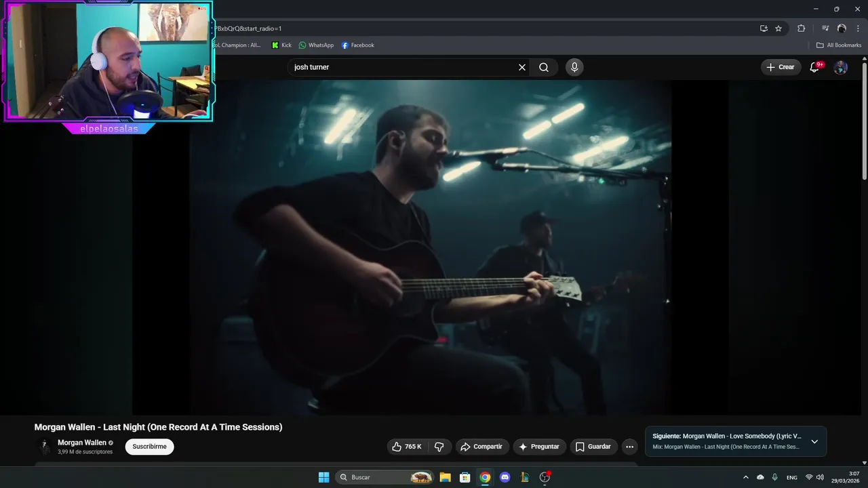868x488 pixels.
Task: Open the OBS taskbar icon with red dot
Action: (545, 477)
